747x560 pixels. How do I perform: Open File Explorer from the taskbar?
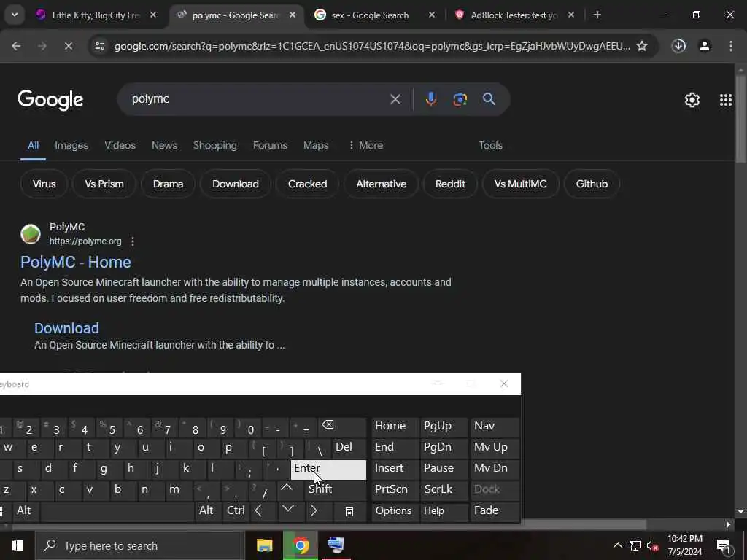coord(264,545)
